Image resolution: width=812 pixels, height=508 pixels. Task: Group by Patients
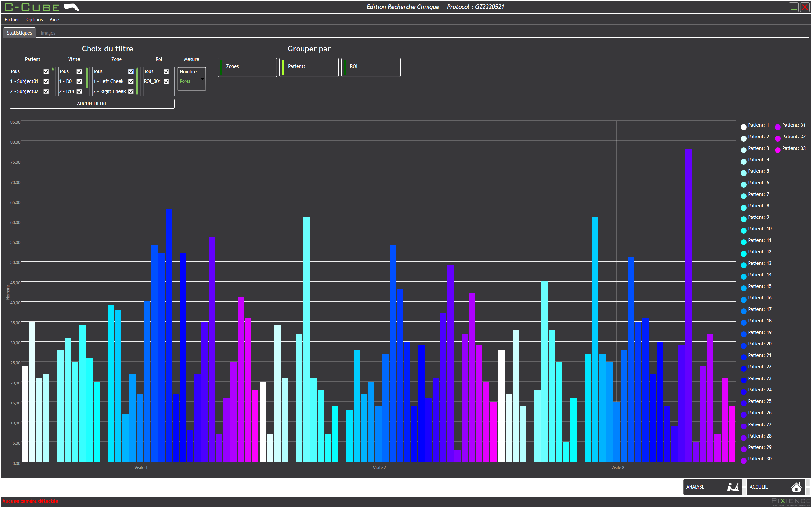coord(309,67)
